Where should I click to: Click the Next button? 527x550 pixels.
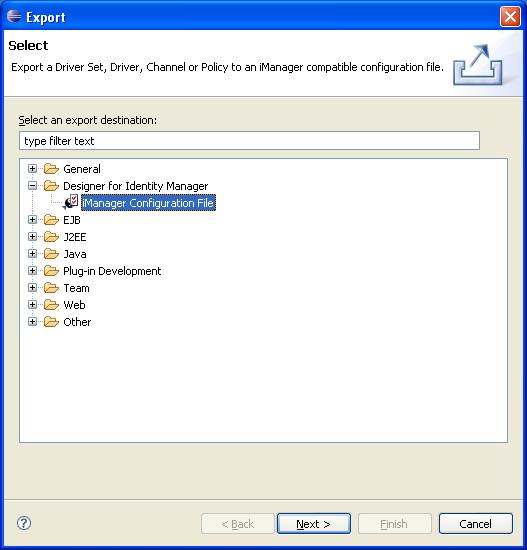[x=314, y=524]
